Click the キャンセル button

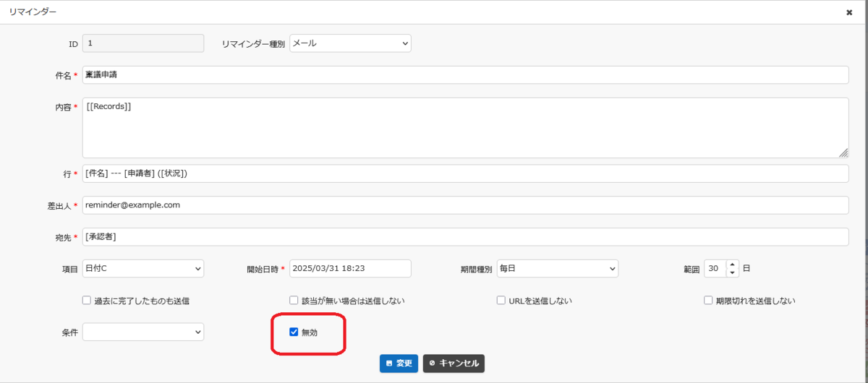coord(454,363)
